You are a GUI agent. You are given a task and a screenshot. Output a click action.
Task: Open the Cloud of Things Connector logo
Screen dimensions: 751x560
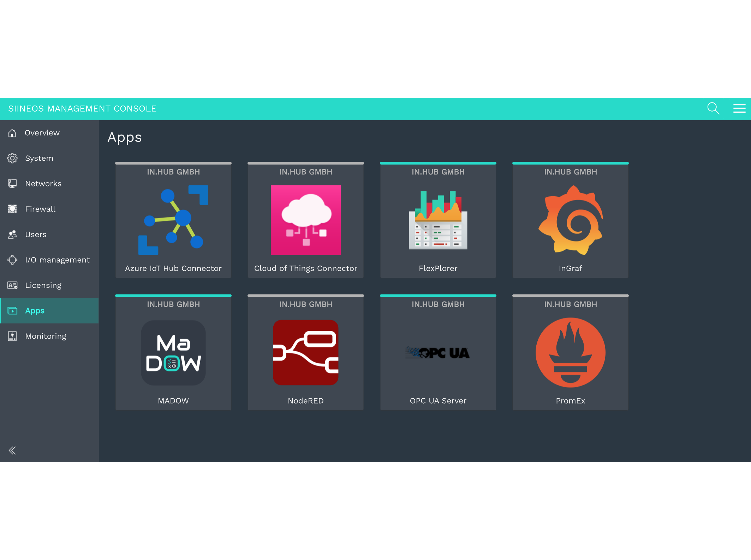[x=306, y=220]
